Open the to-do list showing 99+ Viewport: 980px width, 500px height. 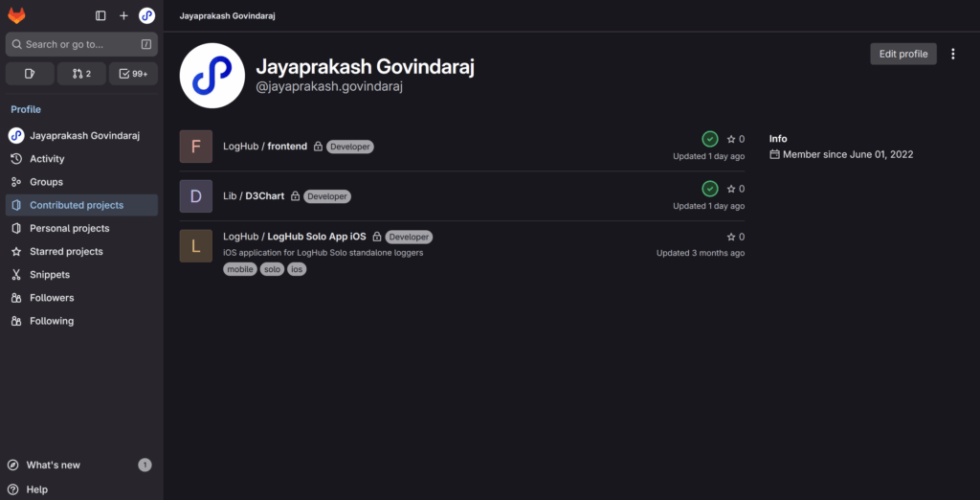133,74
